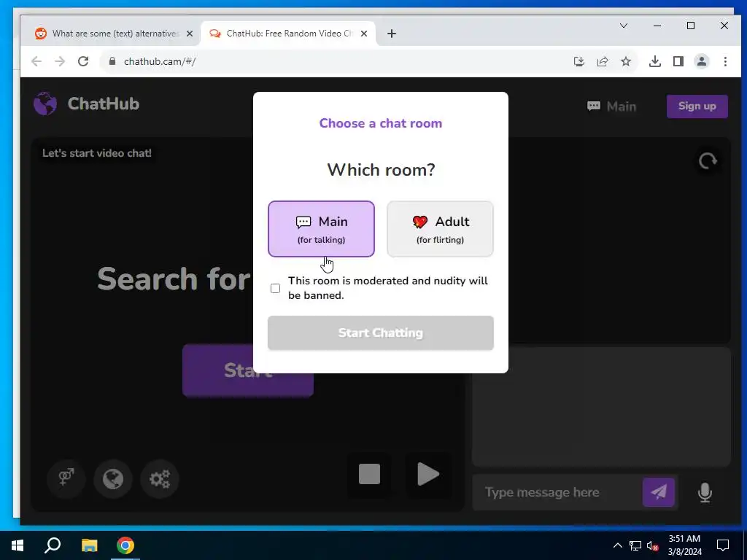Viewport: 747px width, 560px height.
Task: Open the Windows notification center
Action: [723, 545]
